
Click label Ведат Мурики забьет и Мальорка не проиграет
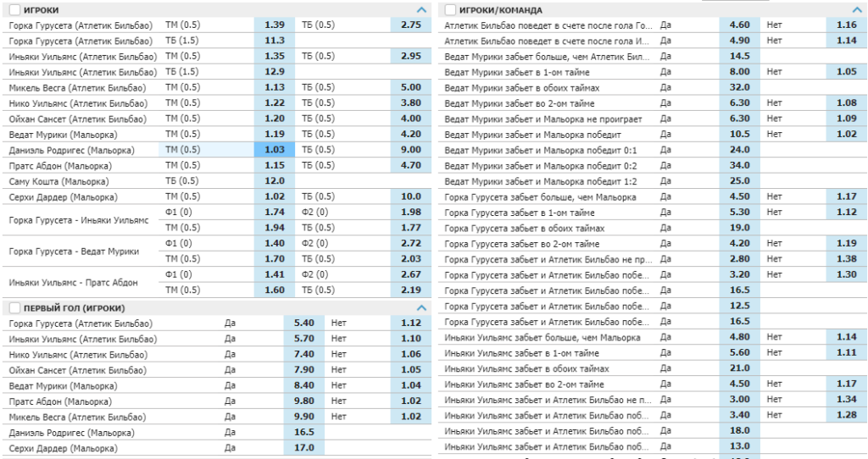tap(543, 119)
